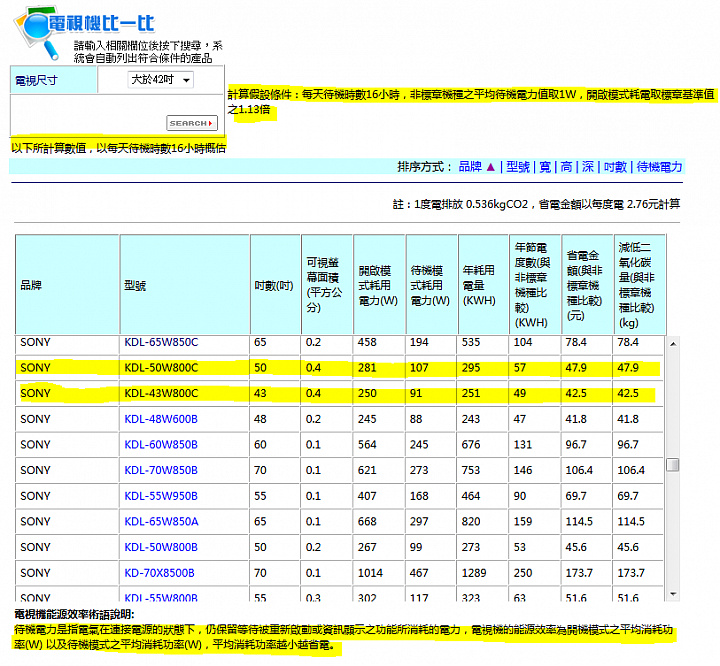This screenshot has width=720, height=666.
Task: Open KDL-60W850B model link
Action: click(x=161, y=445)
